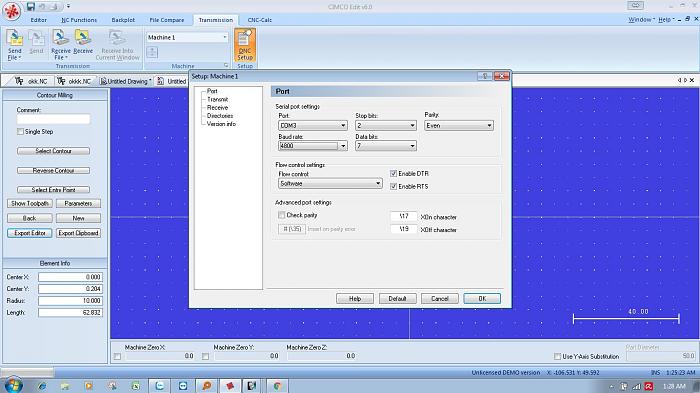Select Version info in the setup tree
This screenshot has height=393, width=700.
tap(221, 124)
